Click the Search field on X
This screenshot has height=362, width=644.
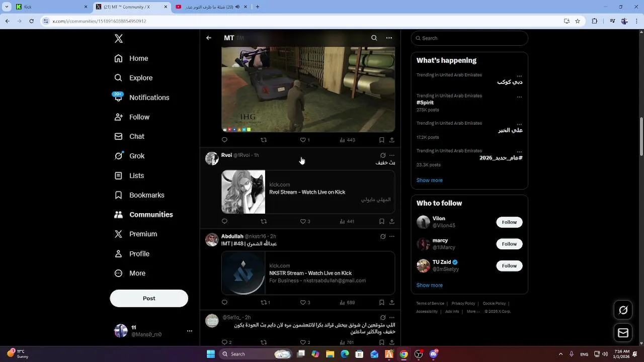[469, 38]
